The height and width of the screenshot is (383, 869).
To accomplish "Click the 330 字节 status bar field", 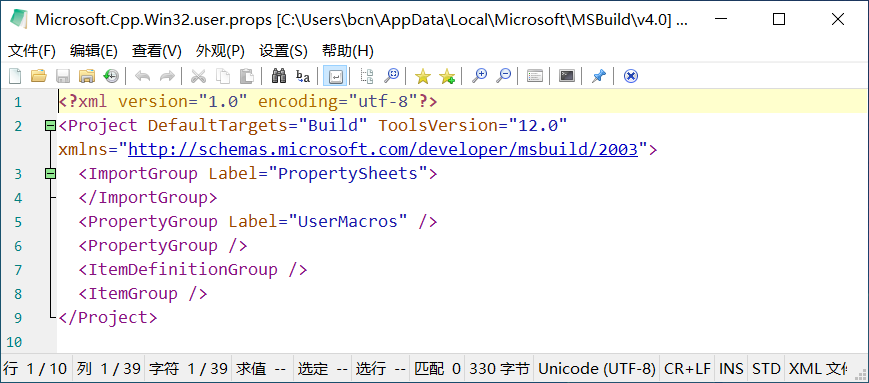I will (x=499, y=369).
